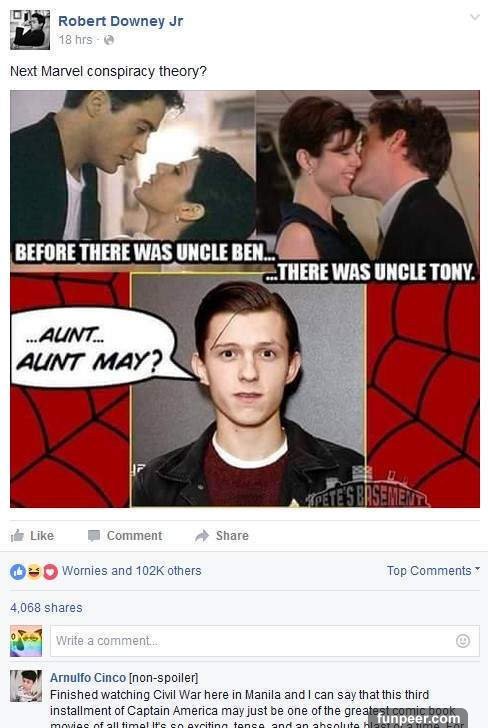Open the emoji smiley picker in comment box
The image size is (488, 728).
pyautogui.click(x=462, y=641)
